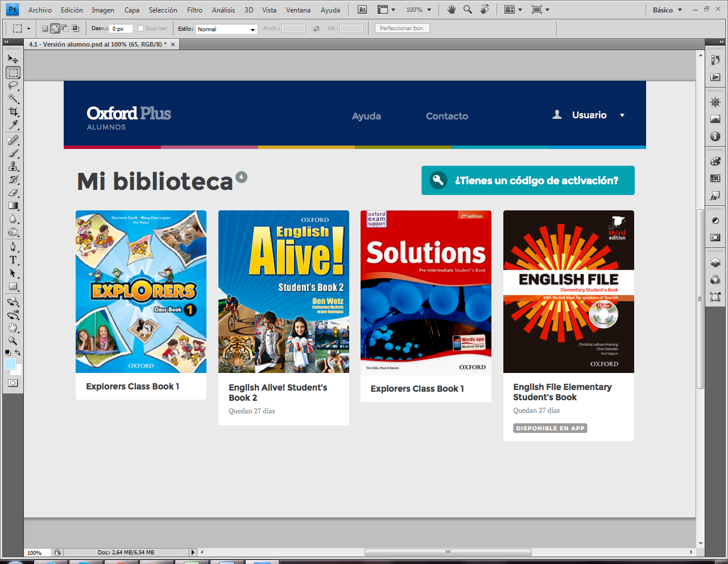Select the Brush tool
The image size is (728, 564).
click(13, 153)
